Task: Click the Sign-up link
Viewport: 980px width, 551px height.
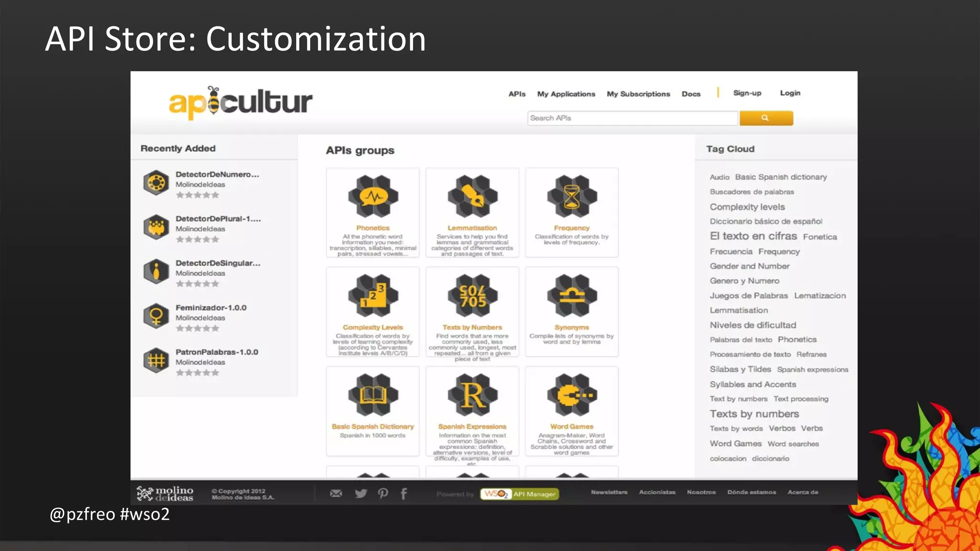Action: pyautogui.click(x=747, y=93)
